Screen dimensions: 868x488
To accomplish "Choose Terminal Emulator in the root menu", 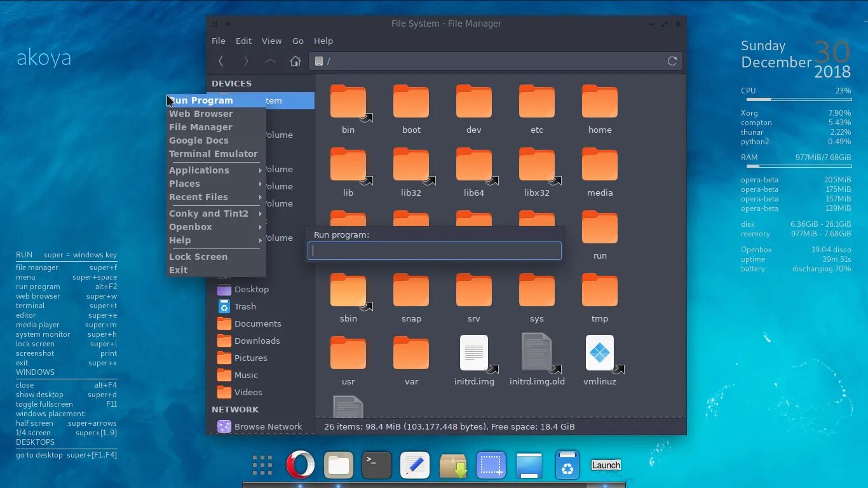I will tap(216, 154).
